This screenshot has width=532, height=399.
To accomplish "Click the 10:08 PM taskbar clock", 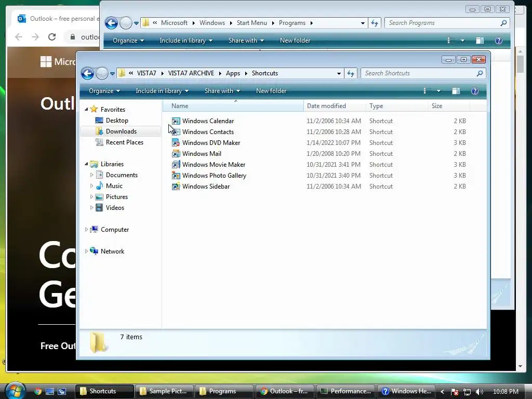I will click(x=506, y=392).
